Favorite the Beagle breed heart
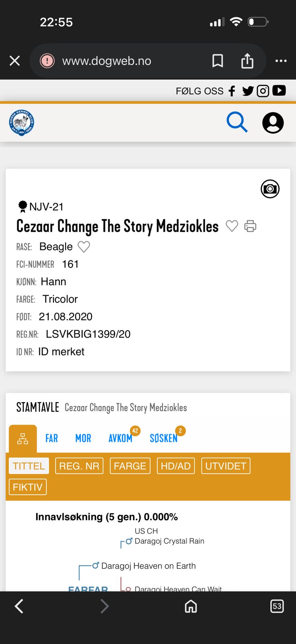Screen dimensions: 296x644 click(84, 247)
